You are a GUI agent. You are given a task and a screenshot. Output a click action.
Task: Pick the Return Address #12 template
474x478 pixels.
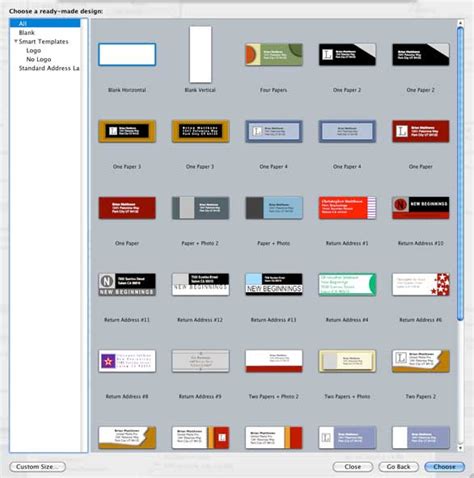(x=200, y=284)
